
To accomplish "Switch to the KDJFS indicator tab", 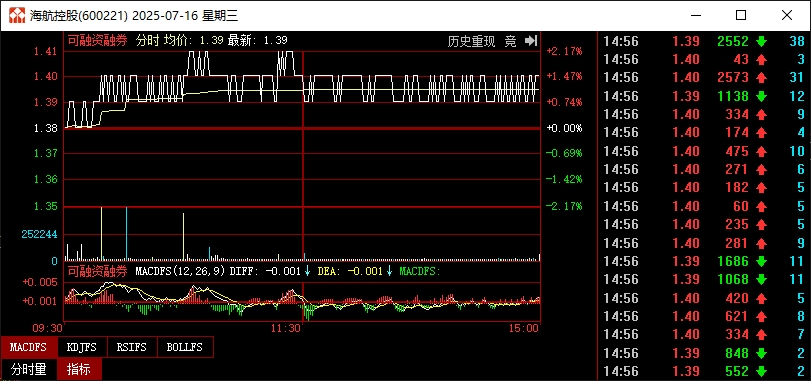I will coord(82,347).
